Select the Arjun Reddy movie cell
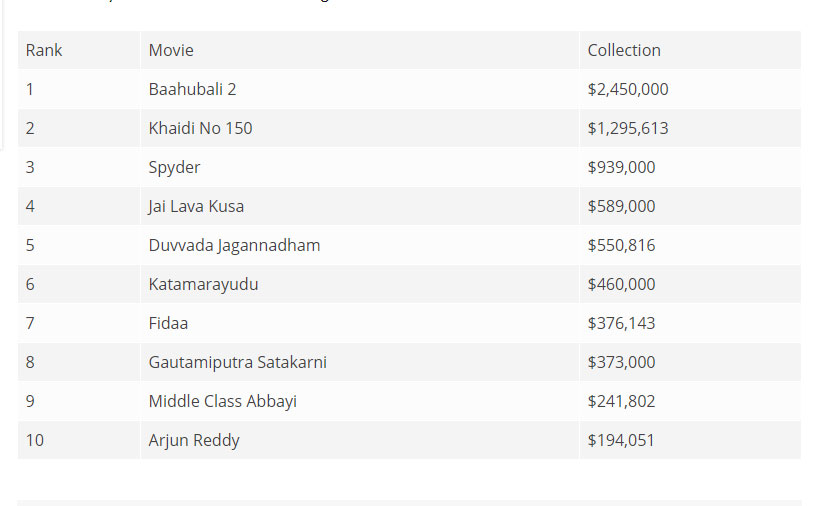Image resolution: width=824 pixels, height=506 pixels. click(x=359, y=440)
